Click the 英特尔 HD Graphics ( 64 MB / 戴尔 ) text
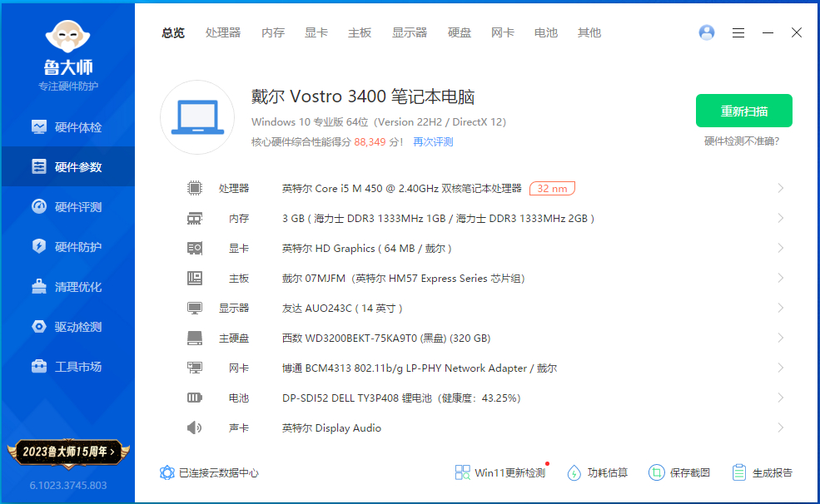The image size is (820, 504). (x=366, y=249)
